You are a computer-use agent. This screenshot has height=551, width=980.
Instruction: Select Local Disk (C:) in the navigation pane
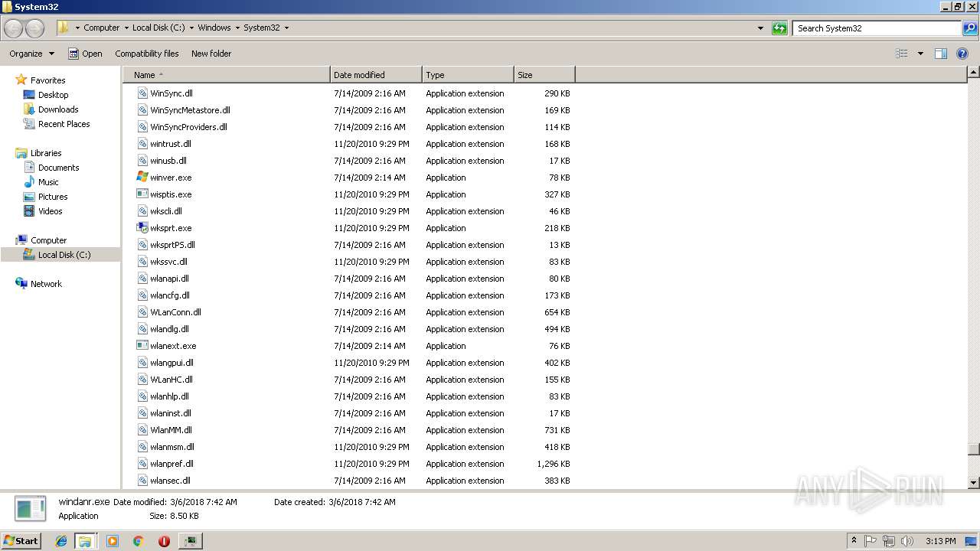coord(64,255)
